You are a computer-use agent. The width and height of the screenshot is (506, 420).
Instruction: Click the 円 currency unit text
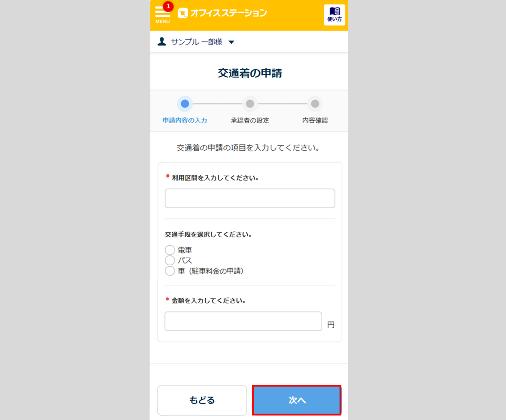point(331,325)
